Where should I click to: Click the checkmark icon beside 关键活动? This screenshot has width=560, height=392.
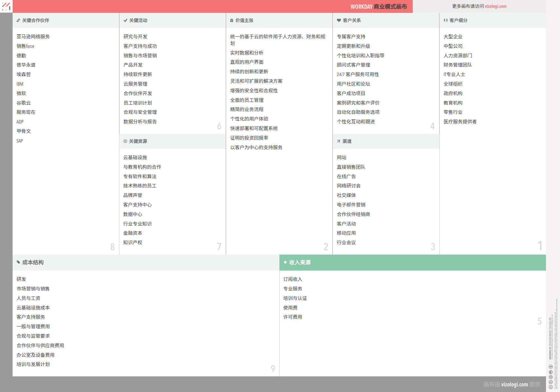[x=125, y=20]
